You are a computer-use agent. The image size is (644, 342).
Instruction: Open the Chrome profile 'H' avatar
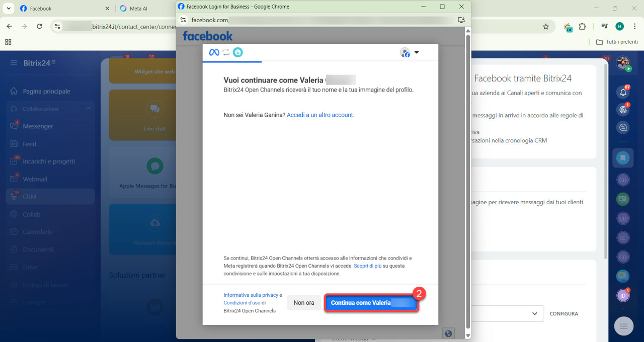tap(619, 27)
